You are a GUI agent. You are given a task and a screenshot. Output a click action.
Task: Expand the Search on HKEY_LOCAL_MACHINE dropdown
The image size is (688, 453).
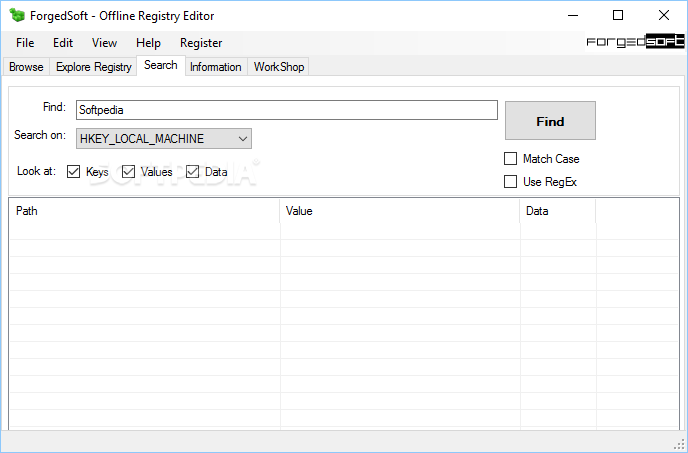164,139
